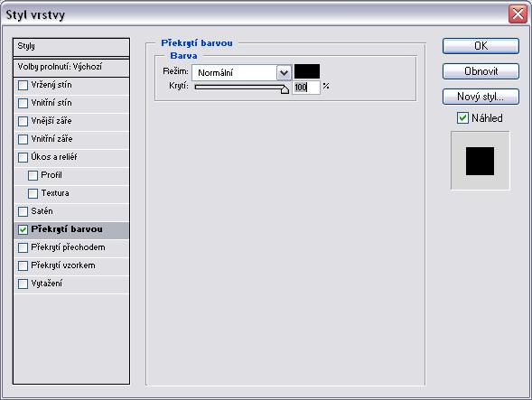Open Volby prolnutí: Výchozí settings
This screenshot has height=400, width=532.
(x=71, y=67)
